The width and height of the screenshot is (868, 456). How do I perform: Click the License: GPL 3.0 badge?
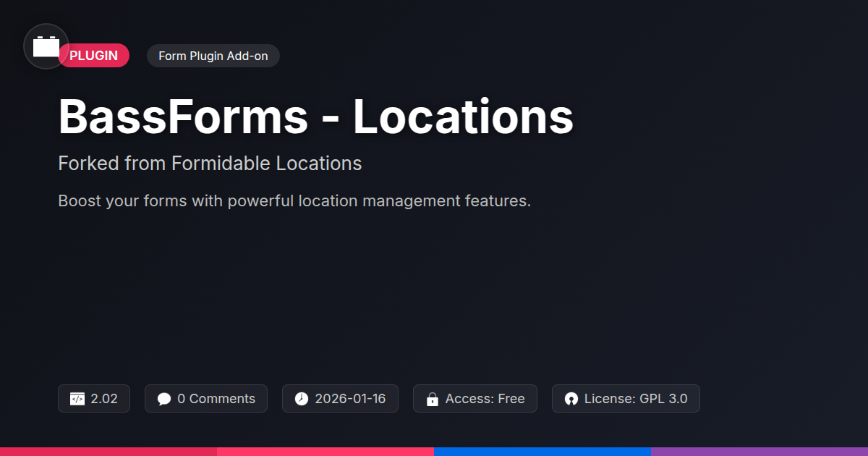626,399
